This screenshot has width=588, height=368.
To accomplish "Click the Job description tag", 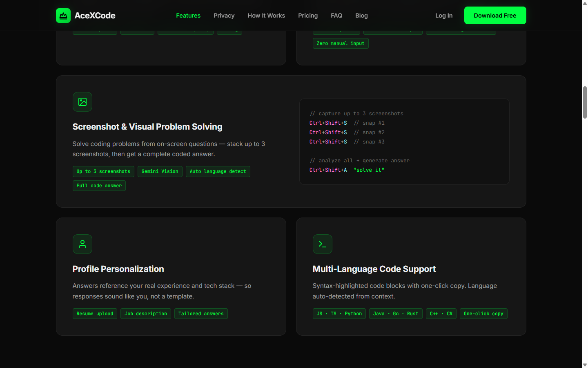I will click(x=146, y=314).
